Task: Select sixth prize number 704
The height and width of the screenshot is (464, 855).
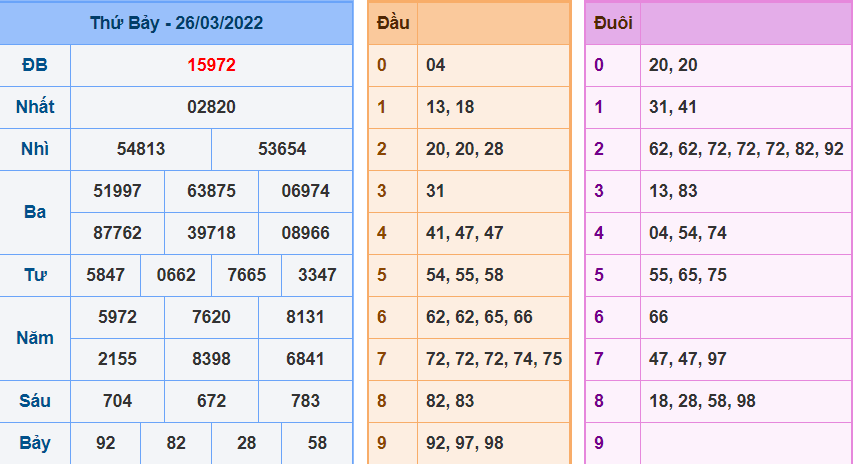Action: point(117,401)
